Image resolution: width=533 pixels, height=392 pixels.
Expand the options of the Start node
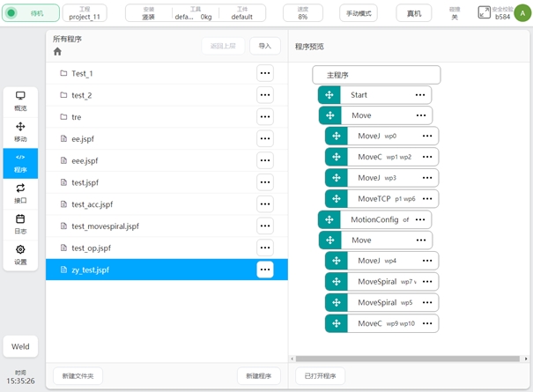tap(419, 95)
